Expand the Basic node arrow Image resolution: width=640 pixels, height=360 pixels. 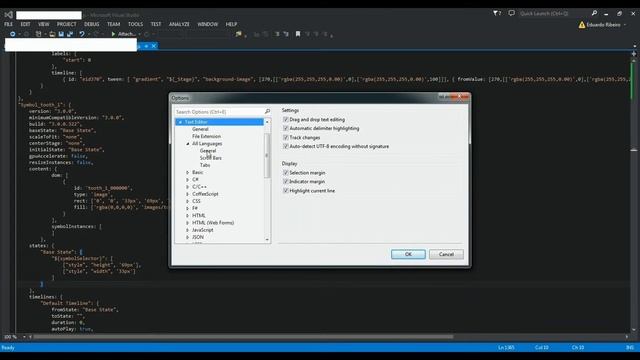pyautogui.click(x=187, y=173)
